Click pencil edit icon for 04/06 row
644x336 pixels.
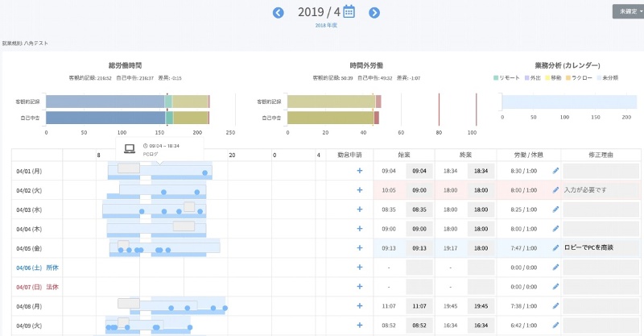(x=555, y=267)
